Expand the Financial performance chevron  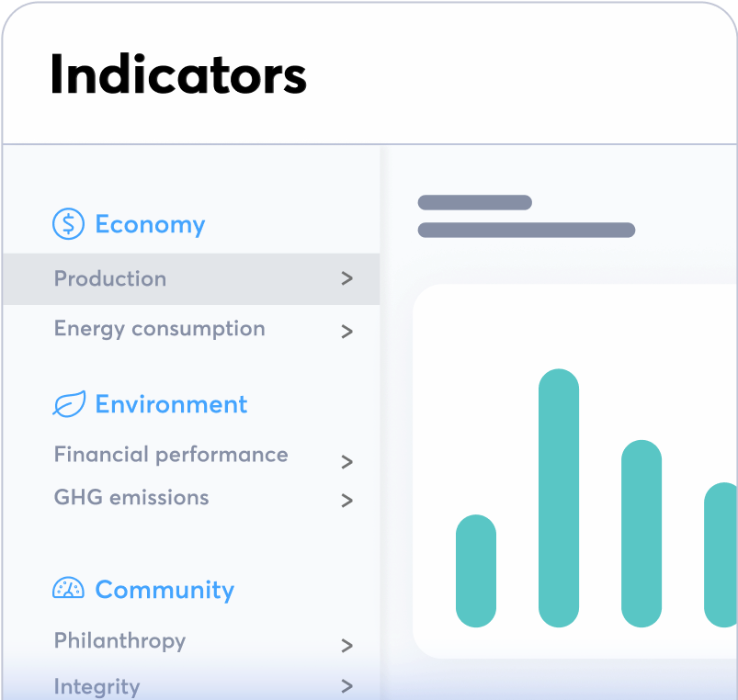coord(346,462)
